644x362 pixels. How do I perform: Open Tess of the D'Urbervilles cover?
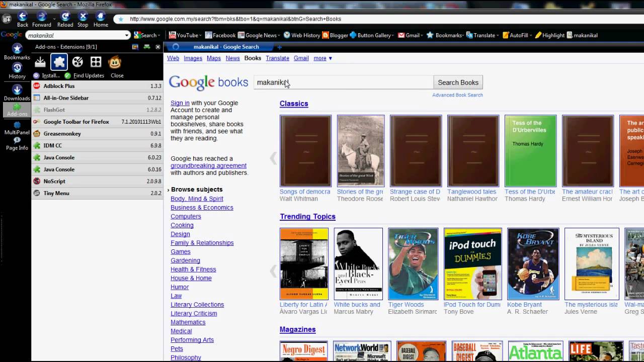click(530, 151)
